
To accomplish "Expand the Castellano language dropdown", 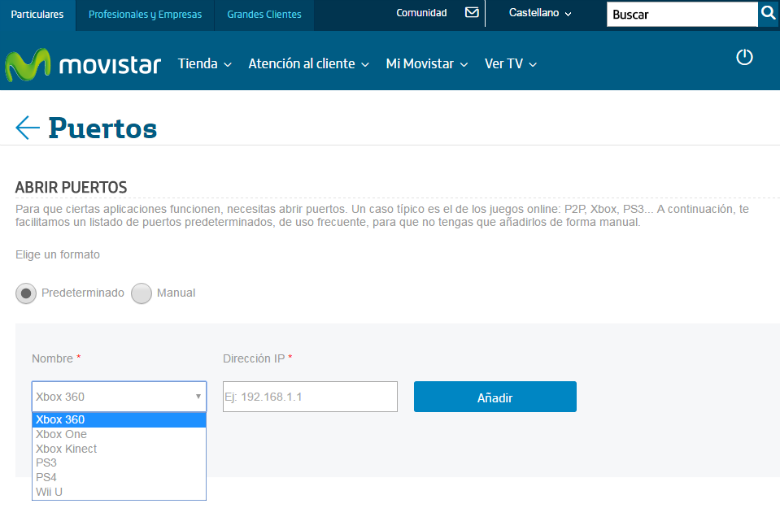I will pyautogui.click(x=540, y=14).
